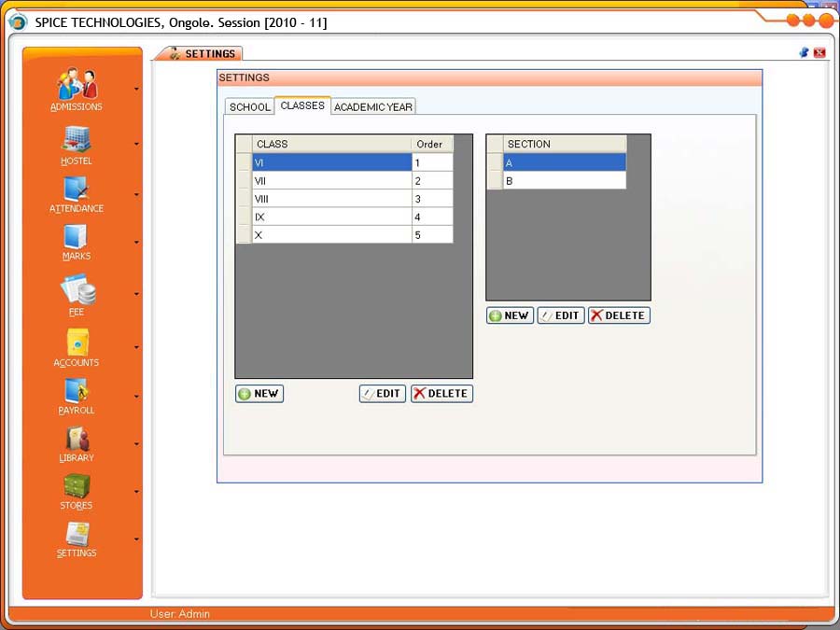840x630 pixels.
Task: Click the Hostel building icon
Action: tap(77, 139)
